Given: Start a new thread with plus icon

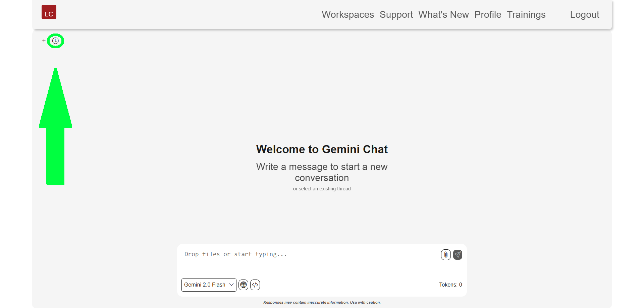Looking at the screenshot, I should click(x=44, y=41).
